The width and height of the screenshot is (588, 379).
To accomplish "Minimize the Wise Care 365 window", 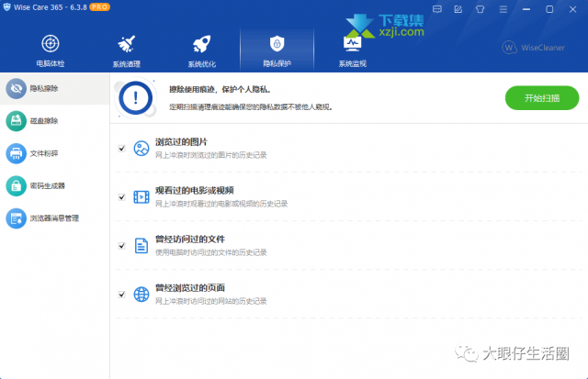I will [526, 9].
